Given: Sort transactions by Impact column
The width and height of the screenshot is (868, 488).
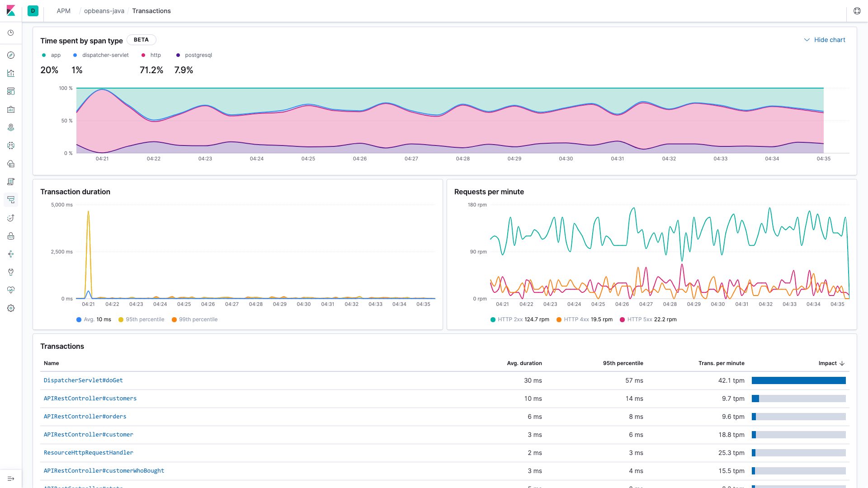Looking at the screenshot, I should 831,363.
